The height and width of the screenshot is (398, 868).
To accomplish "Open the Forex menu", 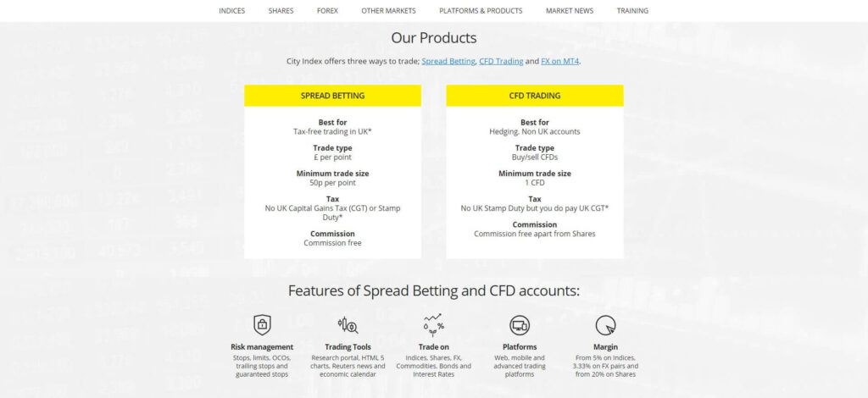I will click(327, 11).
